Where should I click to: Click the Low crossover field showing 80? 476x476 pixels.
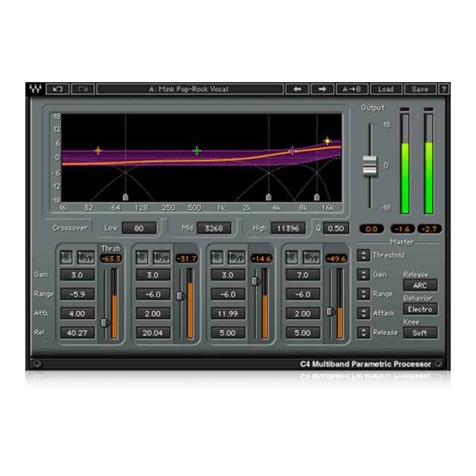(x=139, y=228)
